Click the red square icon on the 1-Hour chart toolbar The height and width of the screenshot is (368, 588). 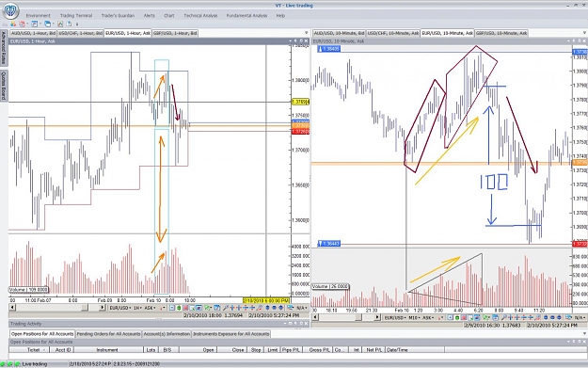click(185, 308)
